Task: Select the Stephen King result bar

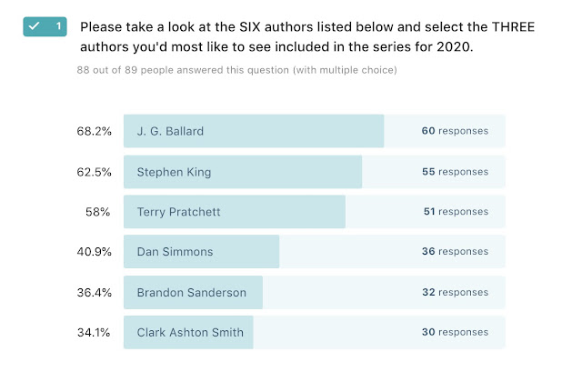Action: click(x=314, y=172)
